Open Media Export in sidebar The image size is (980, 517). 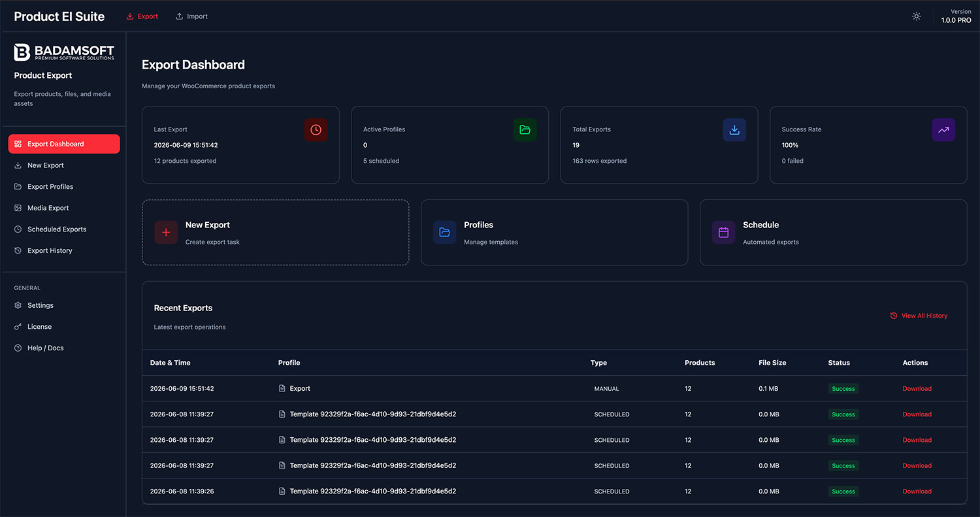(64, 208)
